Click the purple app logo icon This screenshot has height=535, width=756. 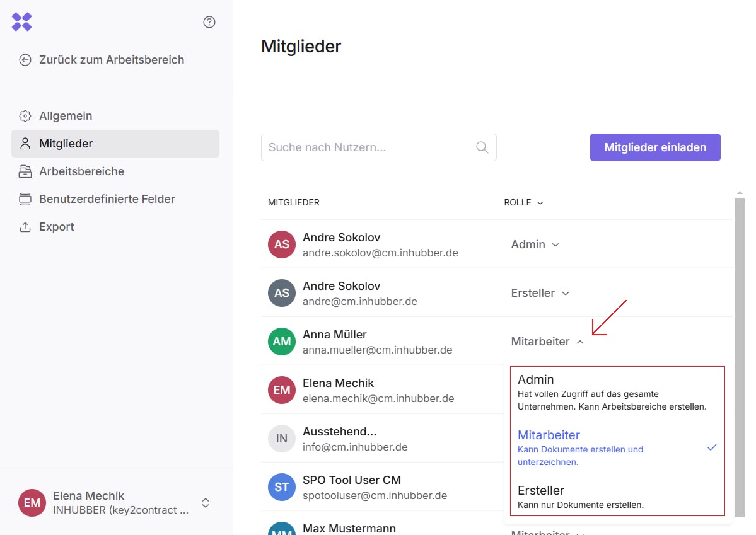22,22
